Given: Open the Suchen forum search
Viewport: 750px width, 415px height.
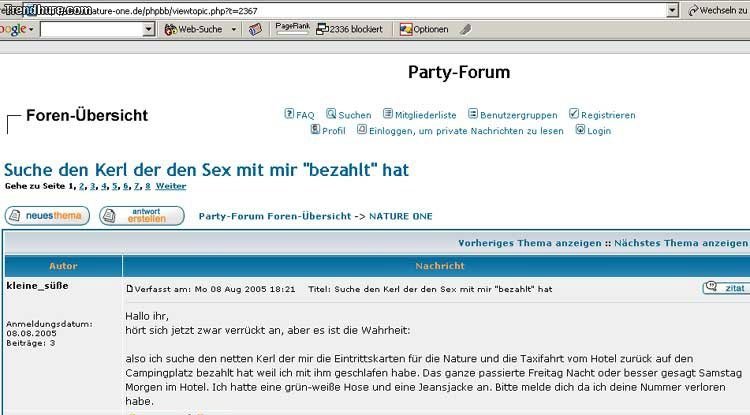Looking at the screenshot, I should click(x=348, y=115).
